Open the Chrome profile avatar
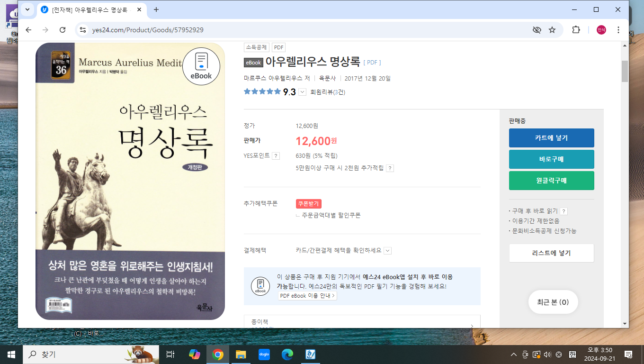The height and width of the screenshot is (364, 644). (x=601, y=30)
